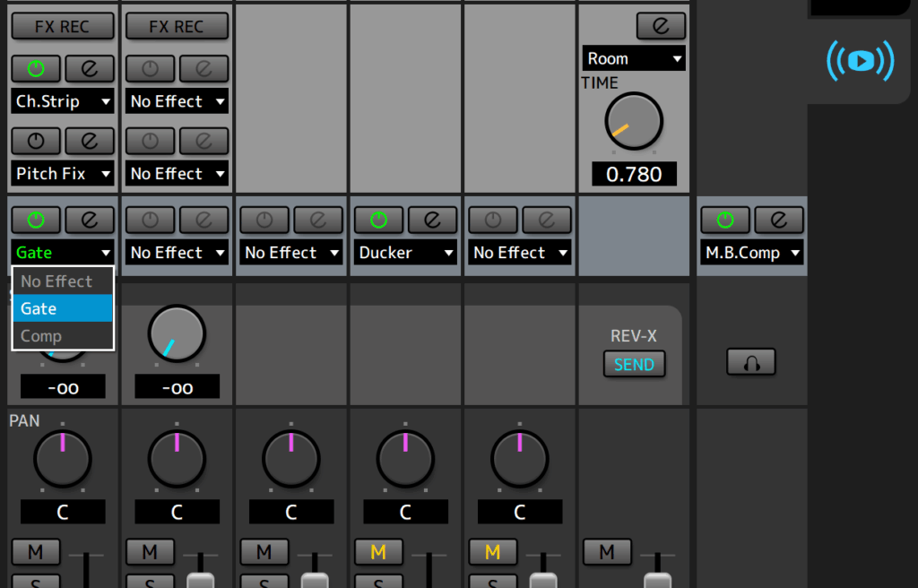Enable the Pitch Fix power button
The height and width of the screenshot is (588, 918).
click(36, 141)
